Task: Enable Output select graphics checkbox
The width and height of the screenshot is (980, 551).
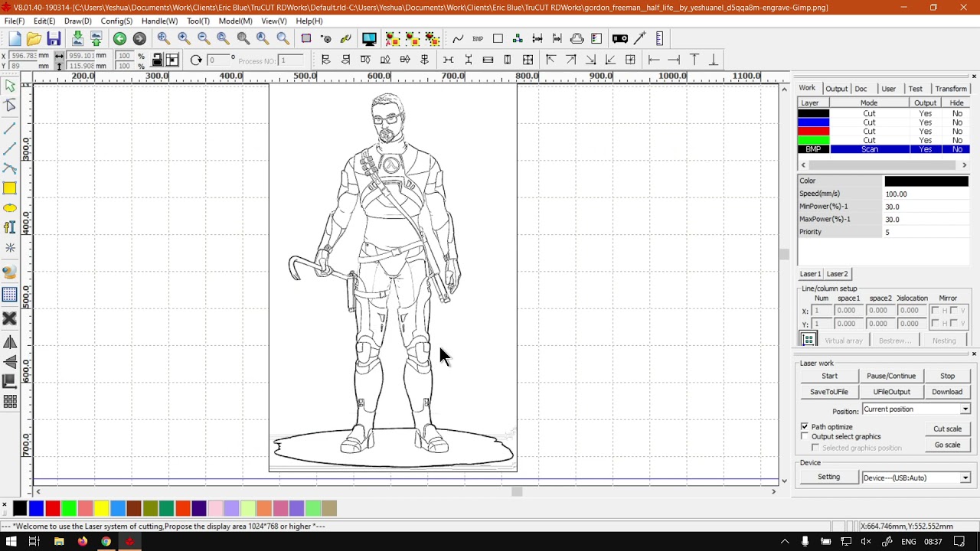Action: tap(805, 436)
